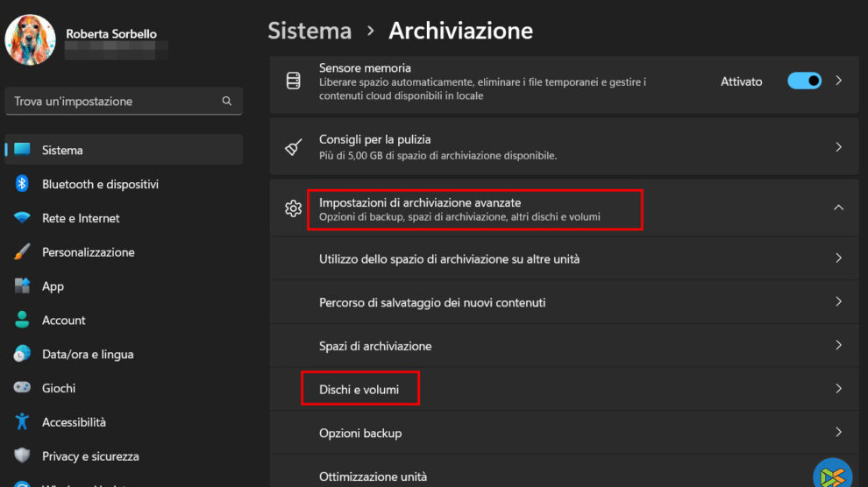Open the Account settings section
Viewport: 868px width, 487px height.
pos(64,321)
